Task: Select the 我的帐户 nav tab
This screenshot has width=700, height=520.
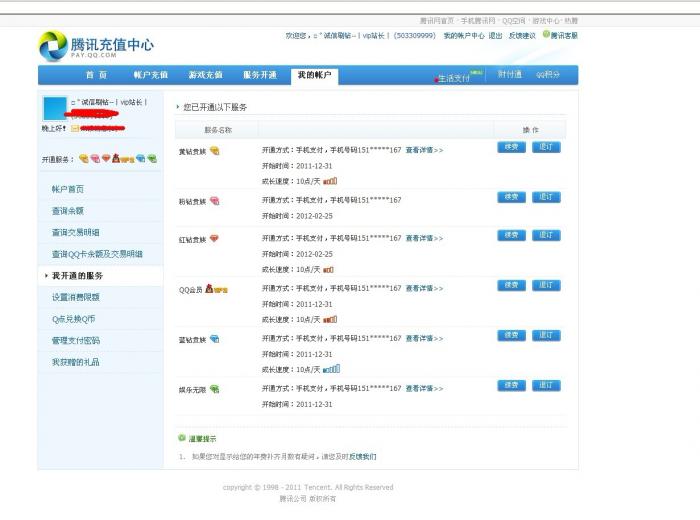Action: tap(314, 75)
